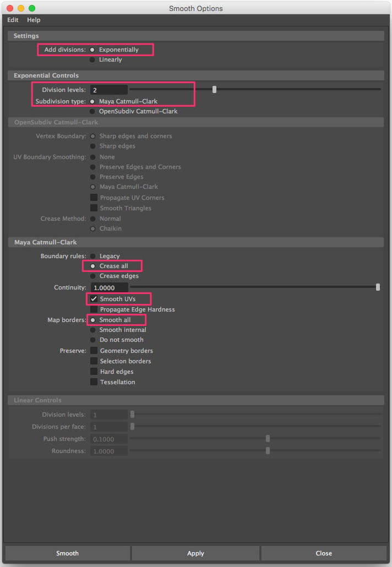The height and width of the screenshot is (567, 392).
Task: Select Legacy boundary rule
Action: [x=93, y=256]
